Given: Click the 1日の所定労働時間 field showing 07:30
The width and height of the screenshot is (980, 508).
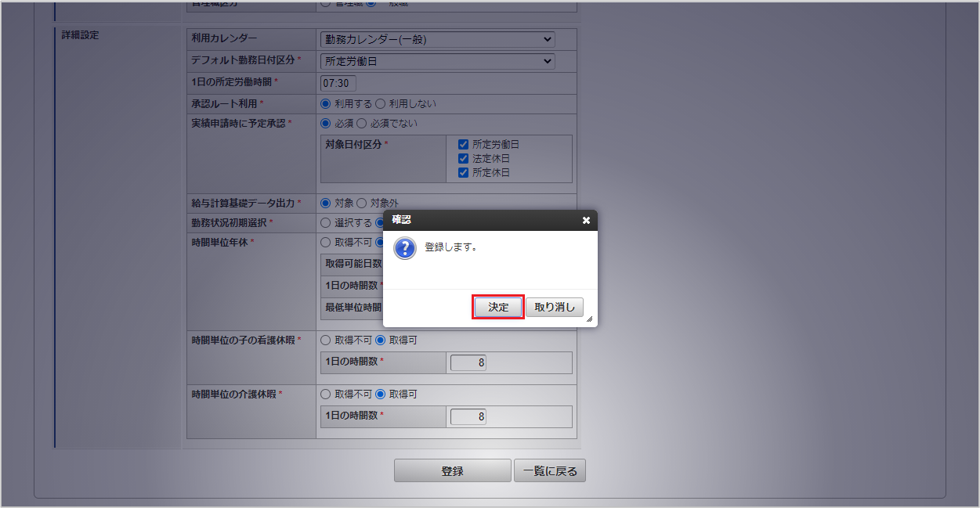Looking at the screenshot, I should coord(338,83).
